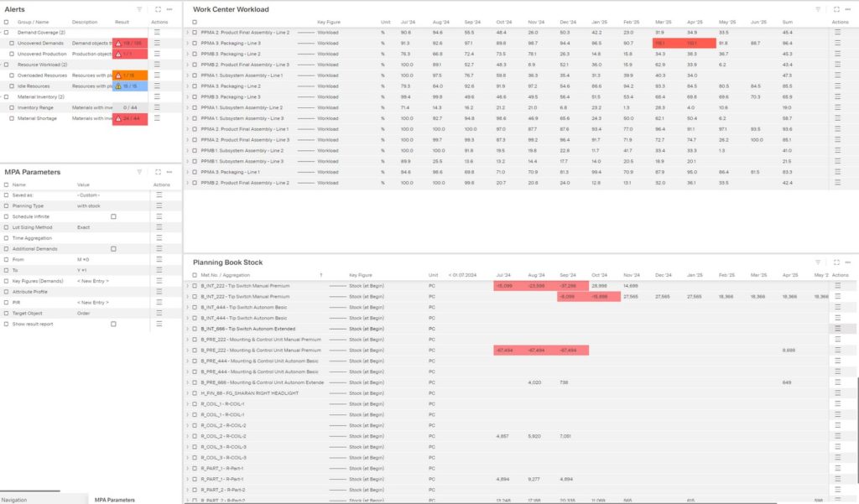The image size is (859, 504).
Task: Click the Custom saved-as value link
Action: click(x=90, y=194)
